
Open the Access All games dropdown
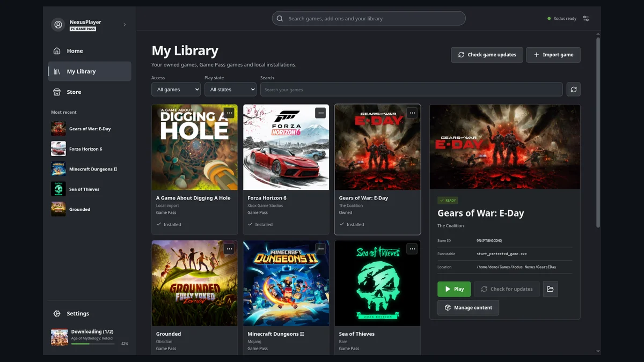coord(176,90)
